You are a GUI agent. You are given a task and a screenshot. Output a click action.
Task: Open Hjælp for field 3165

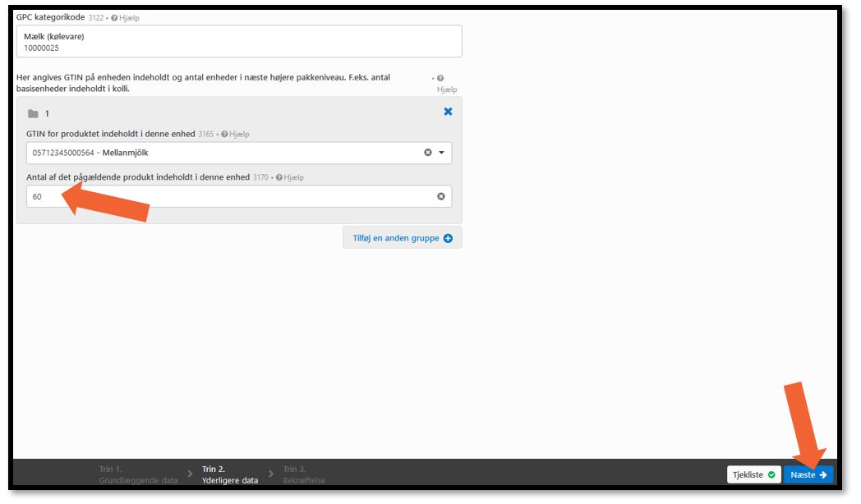235,134
